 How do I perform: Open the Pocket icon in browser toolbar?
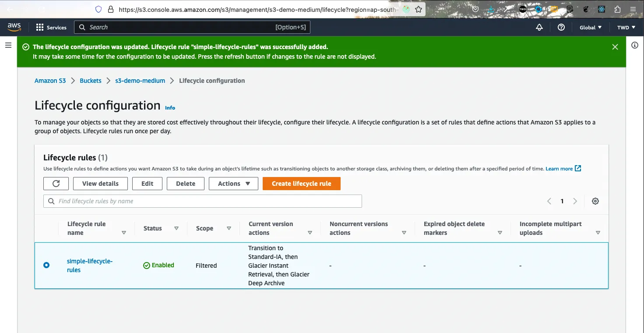[x=475, y=9]
